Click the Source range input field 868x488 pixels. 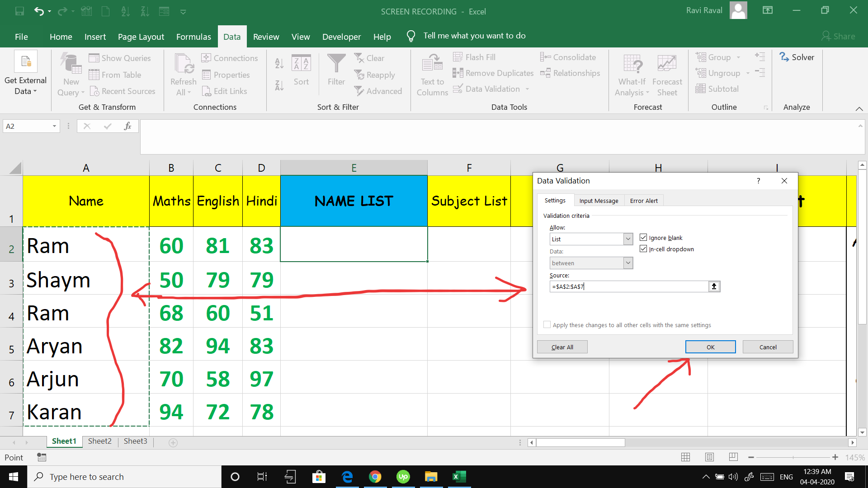tap(628, 286)
